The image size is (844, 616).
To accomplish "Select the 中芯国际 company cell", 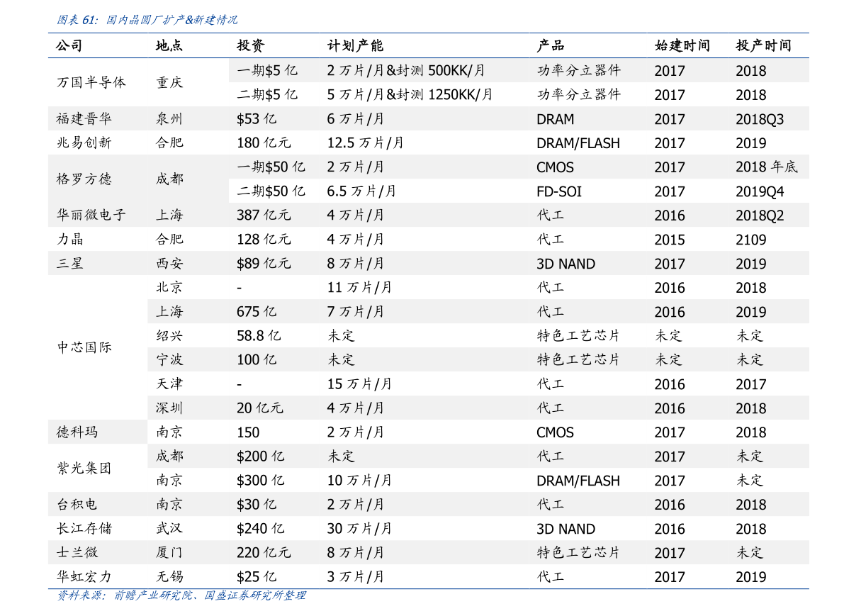I will (x=84, y=348).
